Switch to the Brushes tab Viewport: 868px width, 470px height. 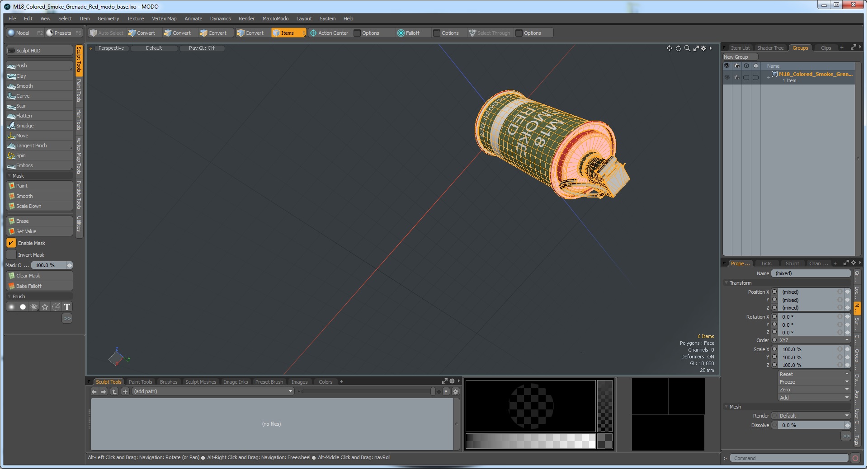pyautogui.click(x=169, y=382)
